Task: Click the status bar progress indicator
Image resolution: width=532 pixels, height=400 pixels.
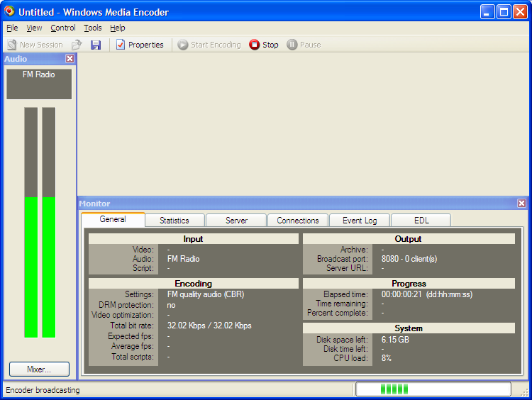Action: pyautogui.click(x=433, y=389)
